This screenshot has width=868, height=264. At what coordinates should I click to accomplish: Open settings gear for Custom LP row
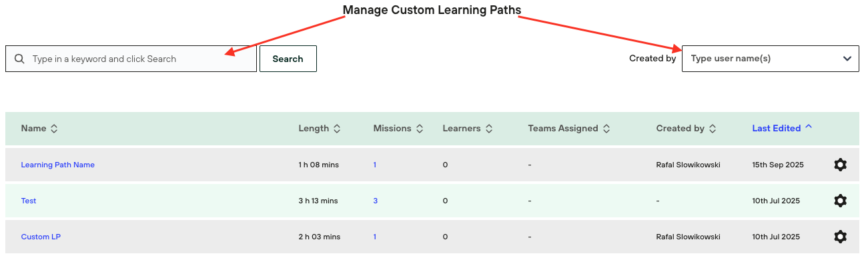(x=841, y=237)
